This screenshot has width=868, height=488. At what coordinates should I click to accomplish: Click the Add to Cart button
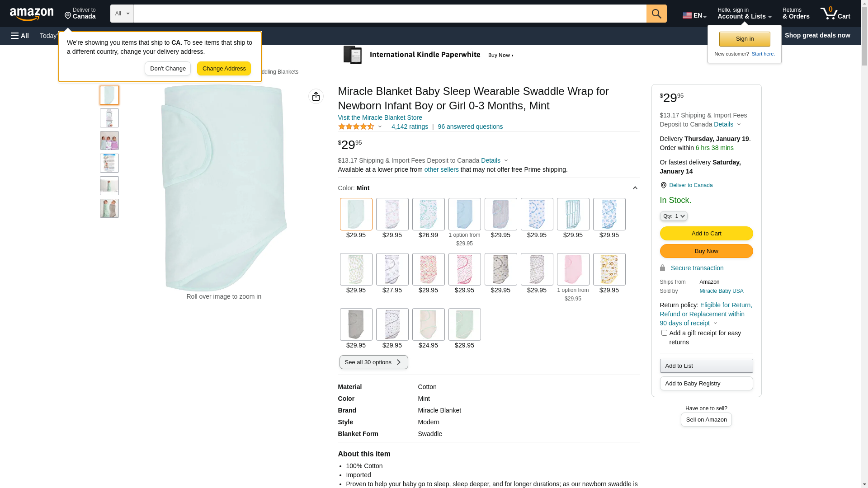click(x=706, y=234)
